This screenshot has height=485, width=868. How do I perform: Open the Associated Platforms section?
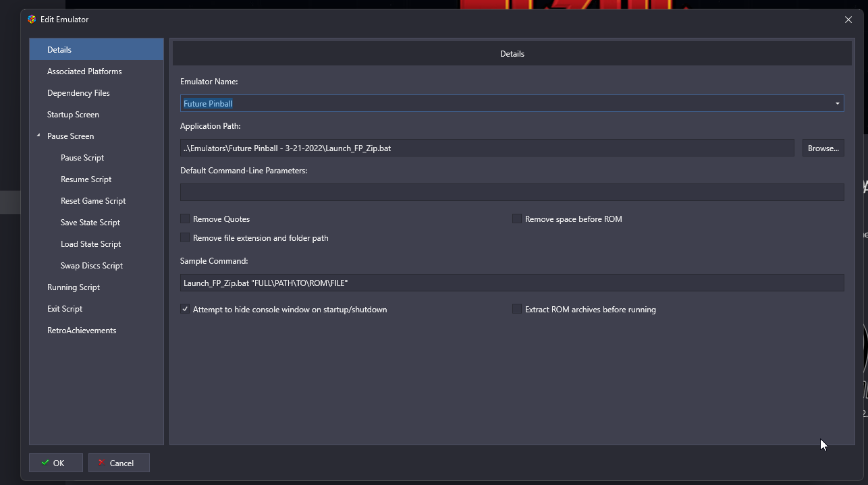pyautogui.click(x=84, y=72)
